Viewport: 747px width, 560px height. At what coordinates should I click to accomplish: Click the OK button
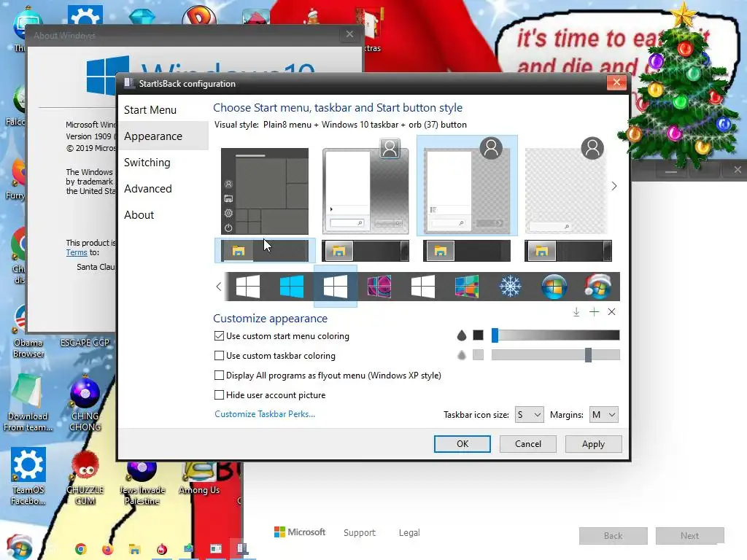[x=462, y=444]
